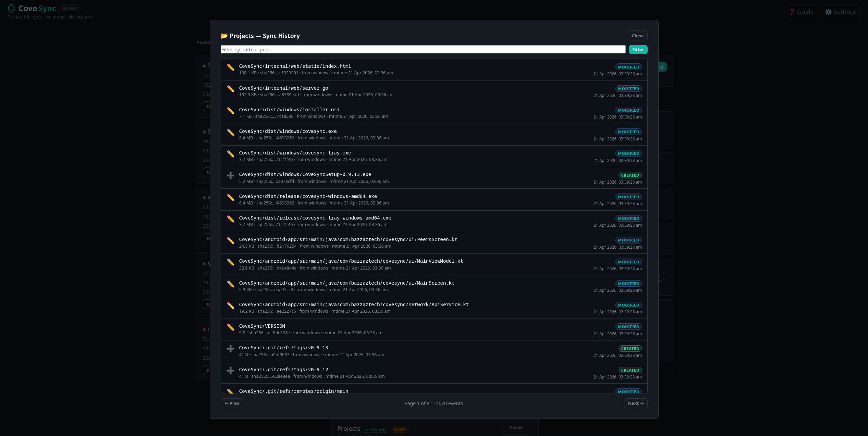Click pencil icon for installer.nsi entry
Viewport: 868px width, 436px height.
[x=231, y=111]
